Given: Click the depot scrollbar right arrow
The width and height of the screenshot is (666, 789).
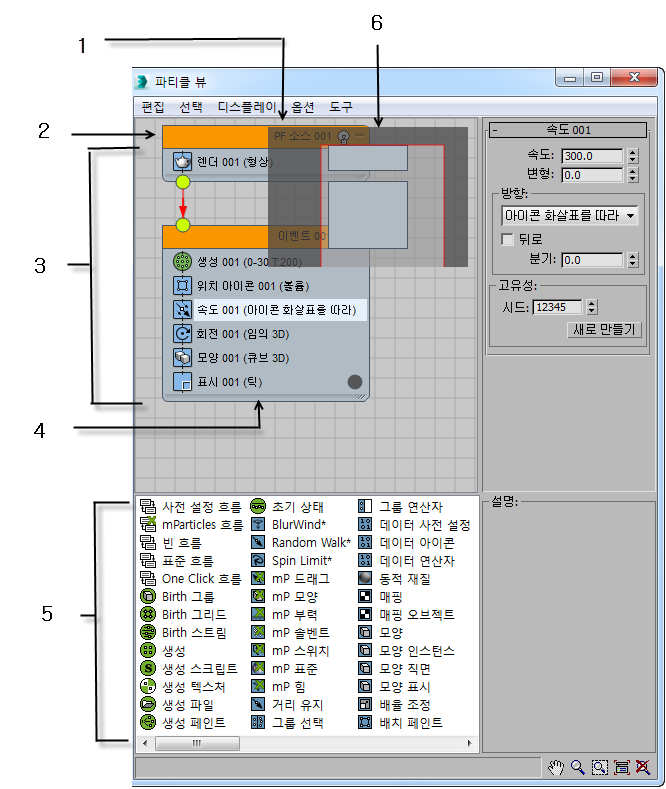Looking at the screenshot, I should point(470,743).
